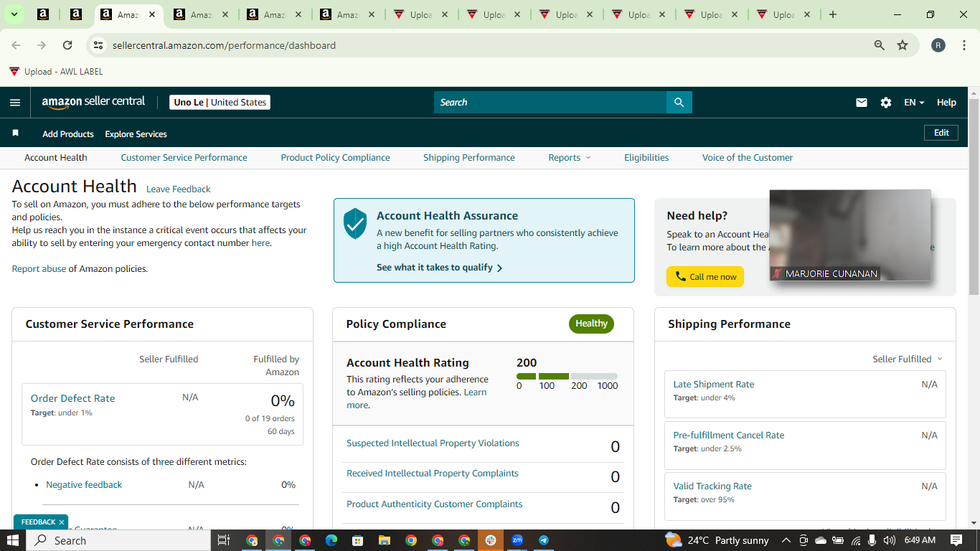
Task: Open Received Intellectual Property Complaints
Action: [x=433, y=474]
